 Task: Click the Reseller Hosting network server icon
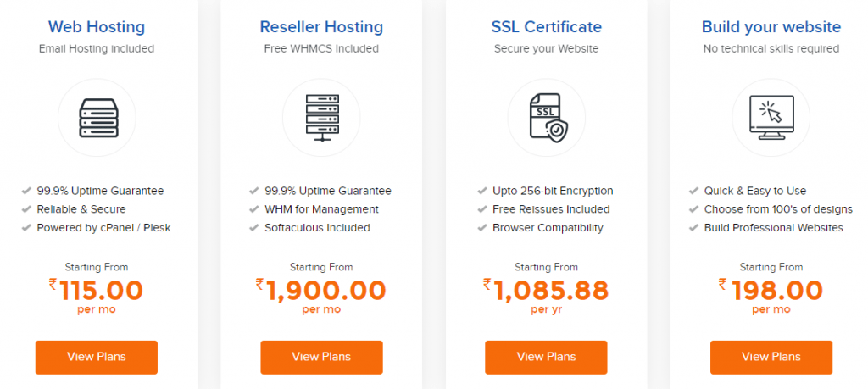[321, 117]
